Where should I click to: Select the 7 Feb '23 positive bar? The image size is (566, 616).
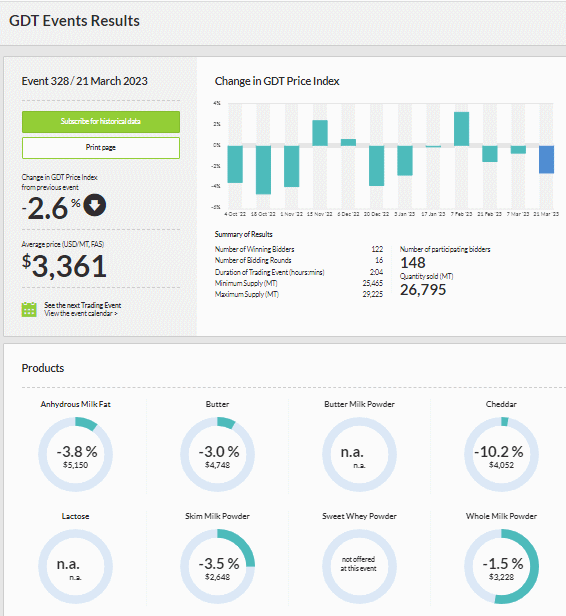tap(461, 129)
